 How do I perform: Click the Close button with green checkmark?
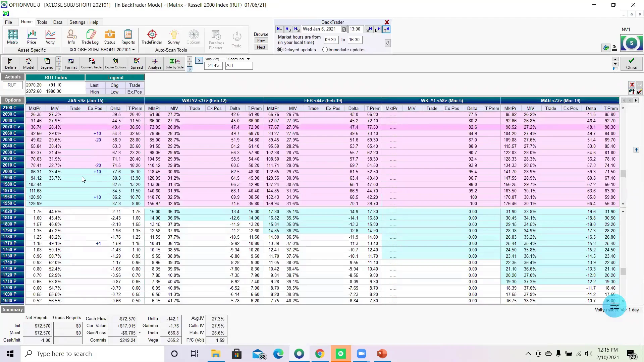click(632, 63)
